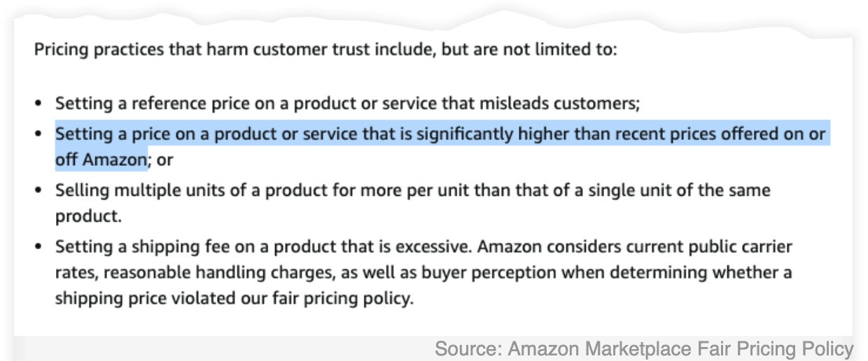Screen dimensions: 868x361
Task: Click the source caption 'Amazon Marketplace Fair Pricing Policy'
Action: click(x=681, y=348)
